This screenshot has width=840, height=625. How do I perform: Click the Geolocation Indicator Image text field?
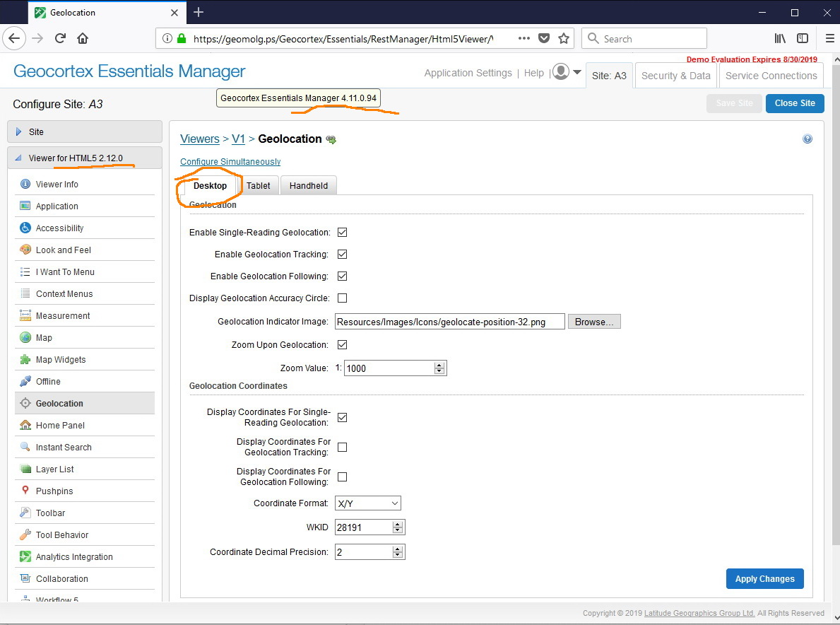click(x=450, y=322)
